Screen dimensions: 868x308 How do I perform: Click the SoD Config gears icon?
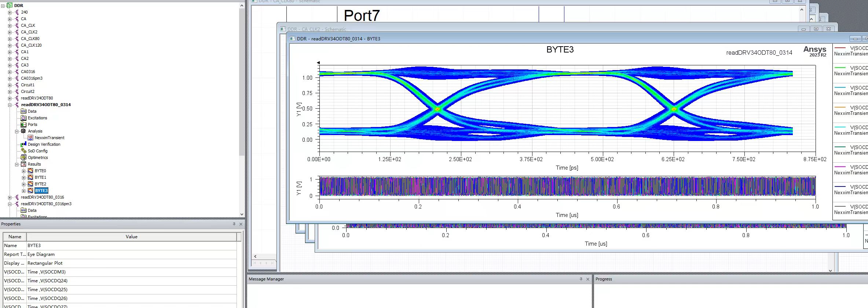(23, 151)
